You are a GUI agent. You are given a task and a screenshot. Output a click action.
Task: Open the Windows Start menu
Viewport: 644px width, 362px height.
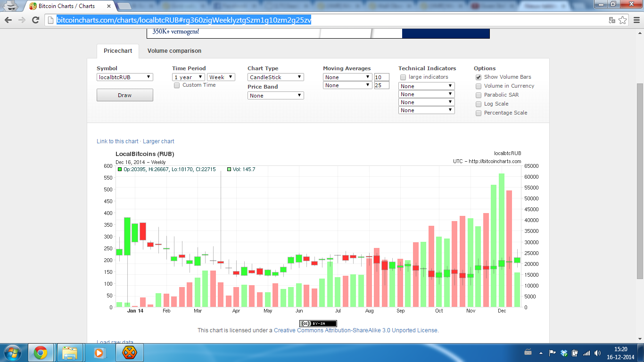[x=12, y=353]
